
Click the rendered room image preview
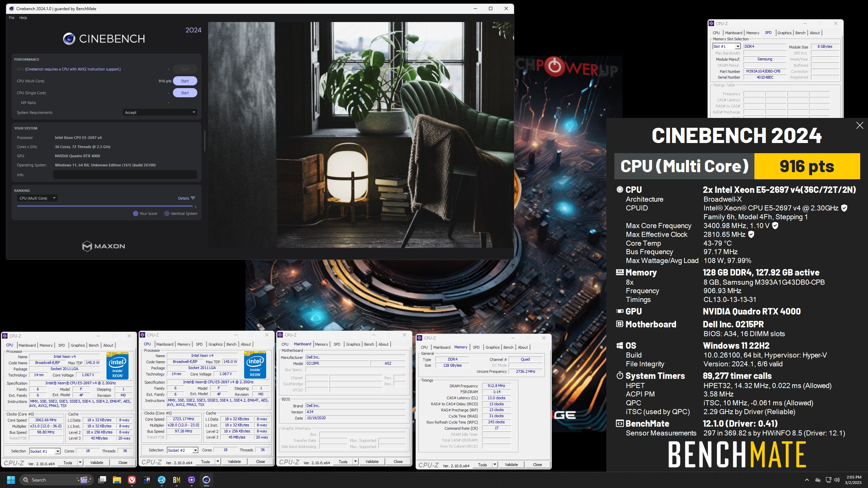click(x=360, y=135)
